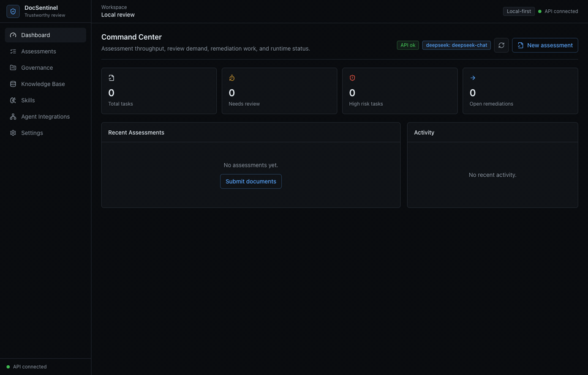This screenshot has width=588, height=375.
Task: Click the API ok status badge
Action: 408,45
